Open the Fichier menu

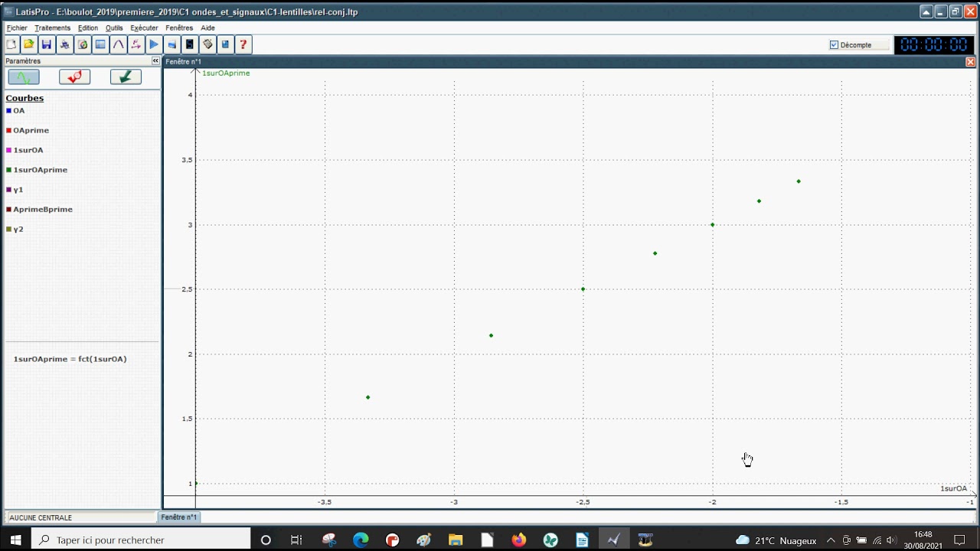click(17, 28)
